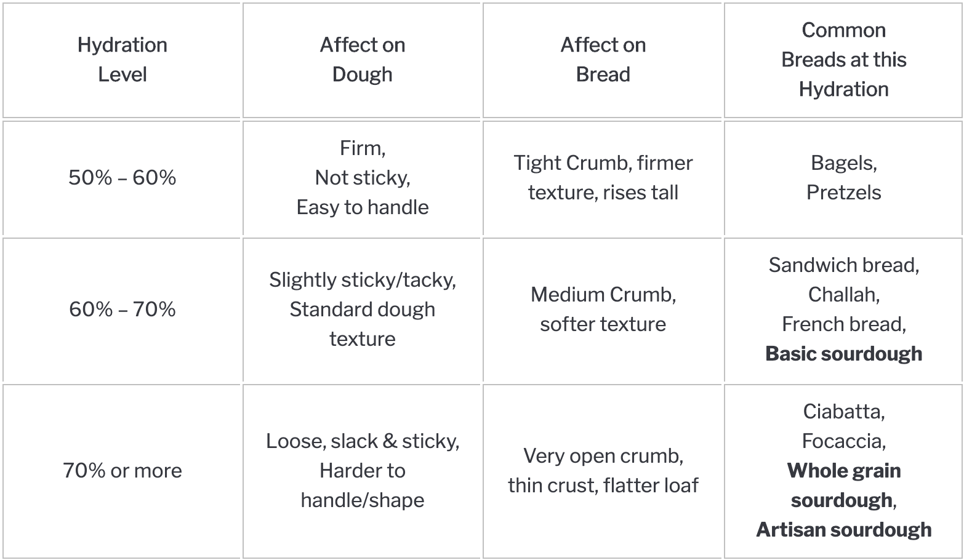Click the Tight Crumb, firmer texture cell
This screenshot has width=964, height=560.
603,178
